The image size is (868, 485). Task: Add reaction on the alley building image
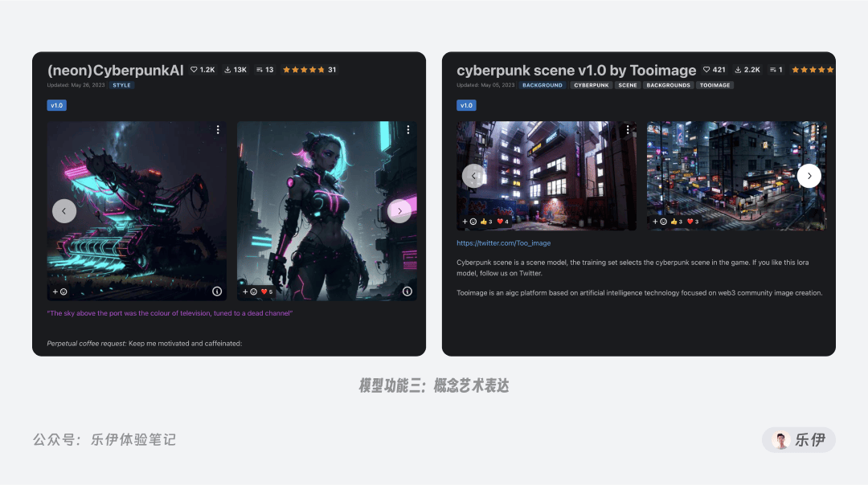(469, 221)
